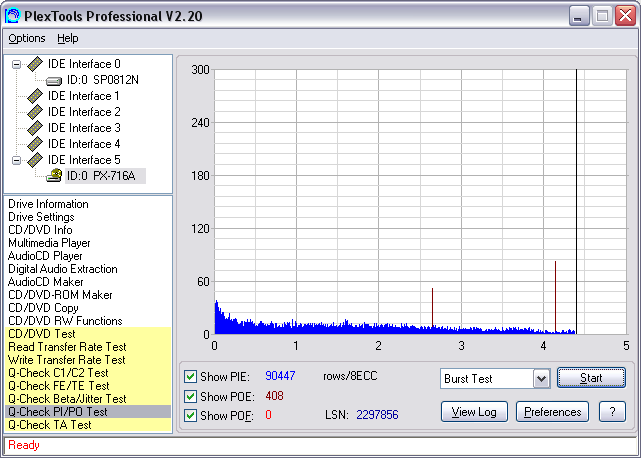This screenshot has height=458, width=641.
Task: Open CD/DVD-ROM Maker function
Action: click(x=60, y=295)
